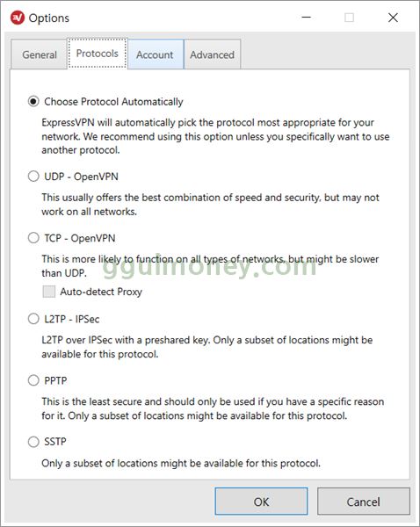The height and width of the screenshot is (527, 420).
Task: Click the Options window title text
Action: [x=49, y=18]
